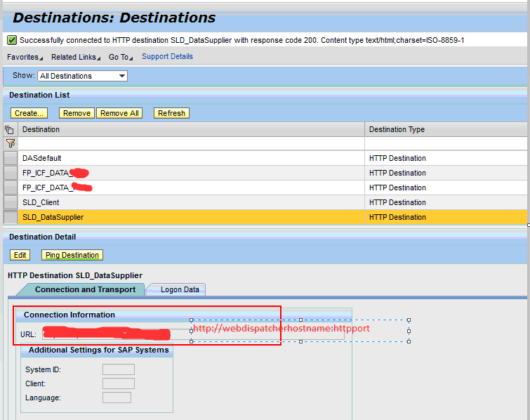Expand the Favorites menu
Viewport: 530px width, 420px height.
[x=24, y=57]
